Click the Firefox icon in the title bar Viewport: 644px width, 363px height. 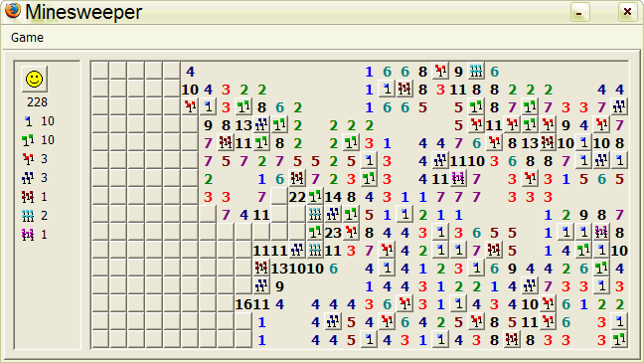coord(12,11)
